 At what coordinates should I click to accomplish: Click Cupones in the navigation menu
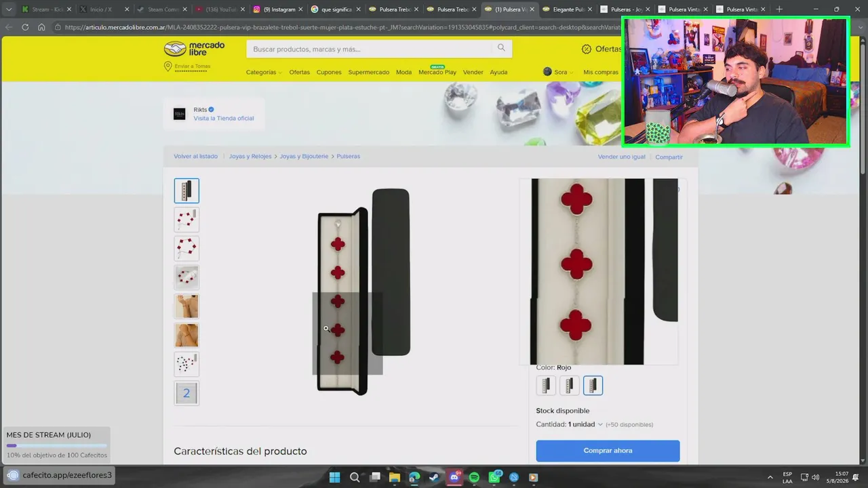(329, 72)
